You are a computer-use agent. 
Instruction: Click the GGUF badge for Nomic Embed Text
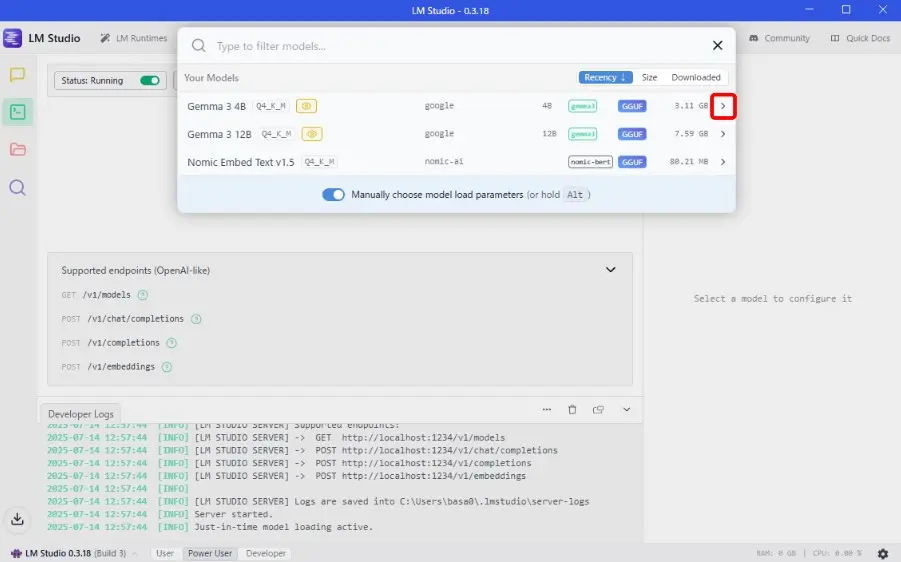pos(632,162)
